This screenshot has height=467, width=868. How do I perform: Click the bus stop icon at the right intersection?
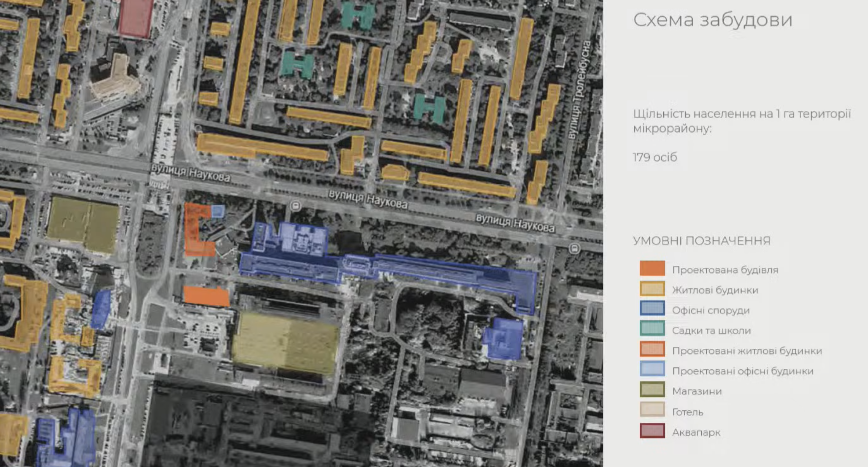tap(574, 248)
